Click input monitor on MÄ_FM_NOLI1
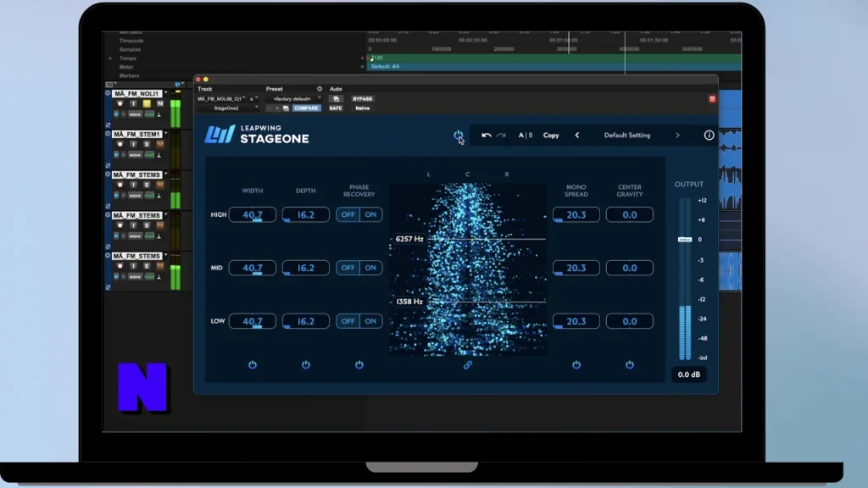 pos(133,103)
